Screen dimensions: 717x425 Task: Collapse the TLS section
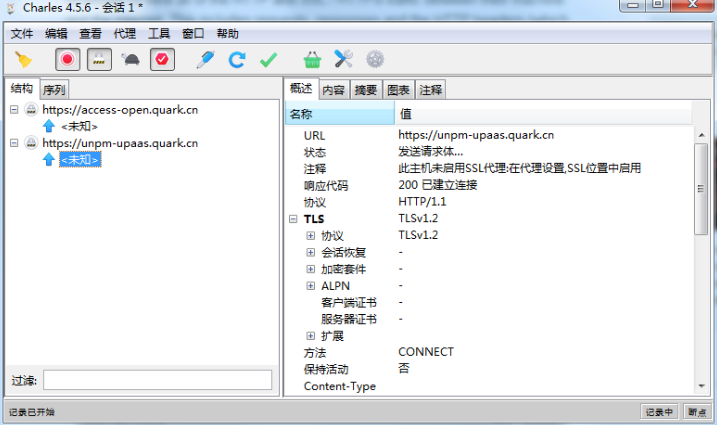point(293,219)
